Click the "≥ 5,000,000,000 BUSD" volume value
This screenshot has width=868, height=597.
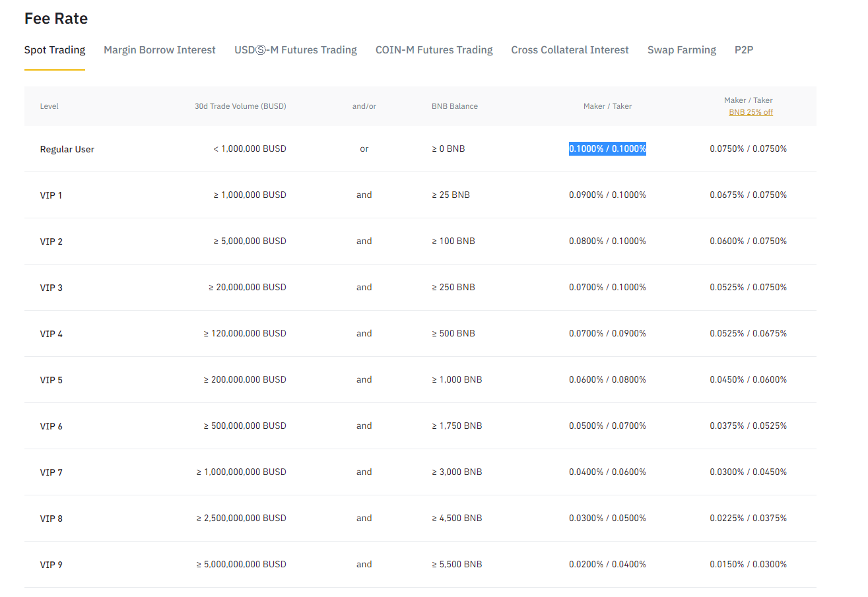242,565
